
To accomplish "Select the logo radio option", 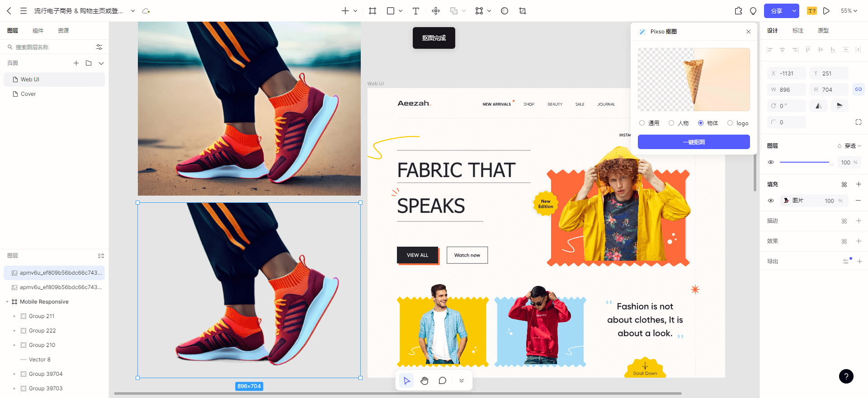I will pyautogui.click(x=730, y=123).
